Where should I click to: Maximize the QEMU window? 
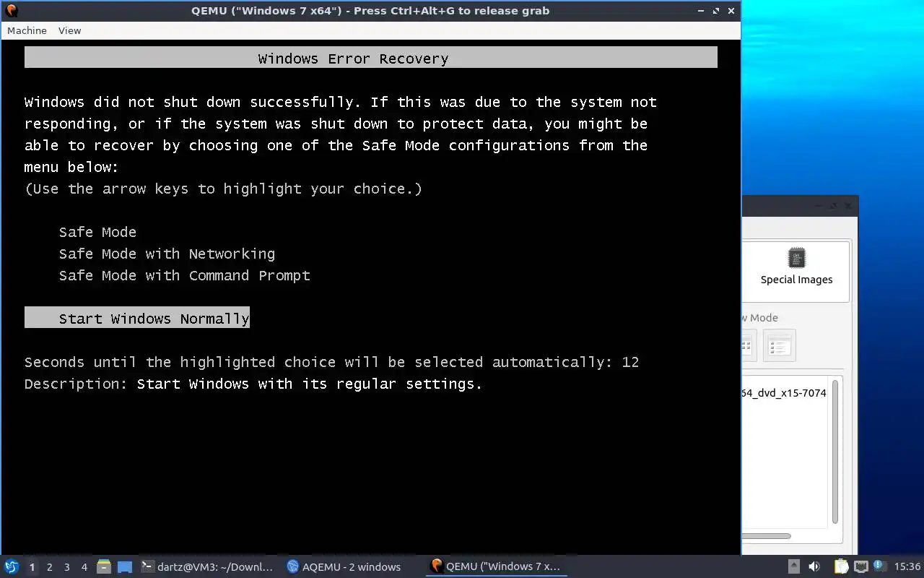(716, 11)
